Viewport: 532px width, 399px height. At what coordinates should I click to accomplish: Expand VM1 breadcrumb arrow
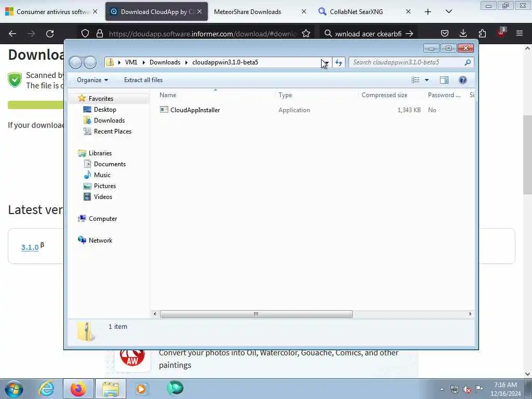[144, 62]
